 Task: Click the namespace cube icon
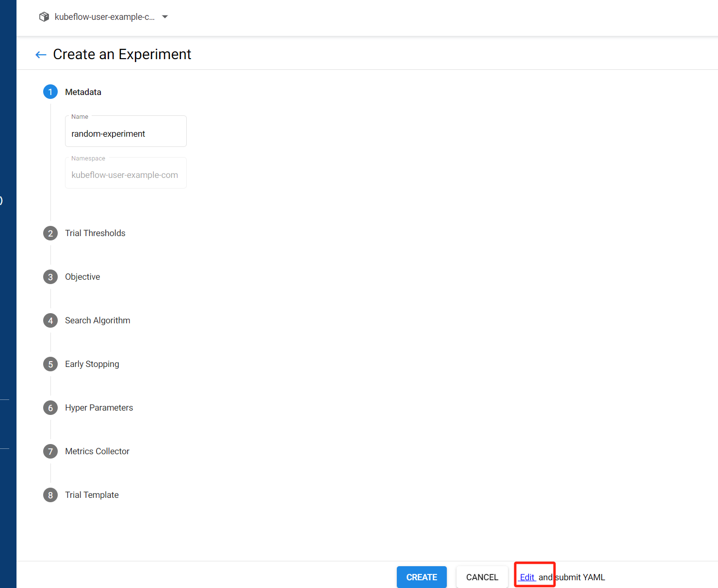tap(44, 17)
